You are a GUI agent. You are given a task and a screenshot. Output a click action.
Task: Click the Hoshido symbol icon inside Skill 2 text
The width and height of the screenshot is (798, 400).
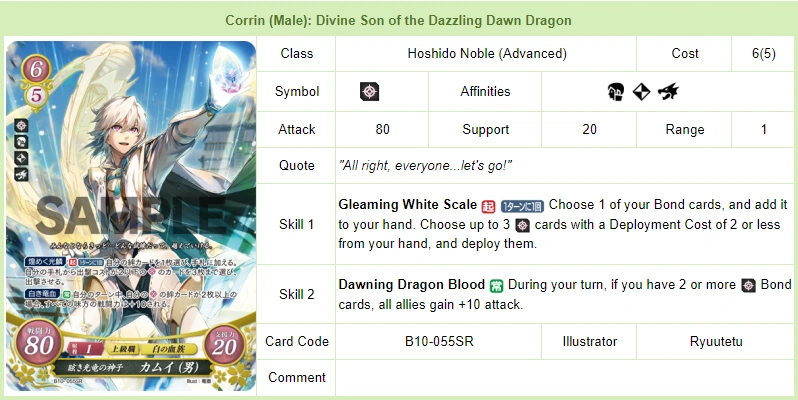point(748,285)
